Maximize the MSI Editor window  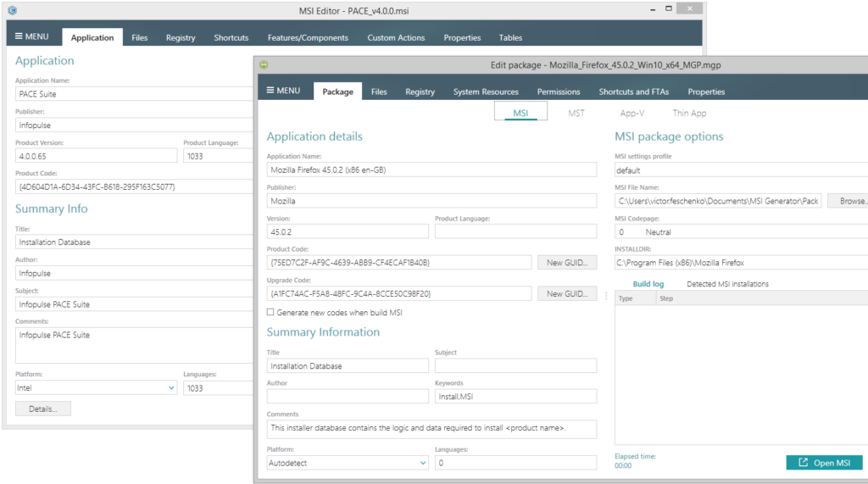coord(669,8)
